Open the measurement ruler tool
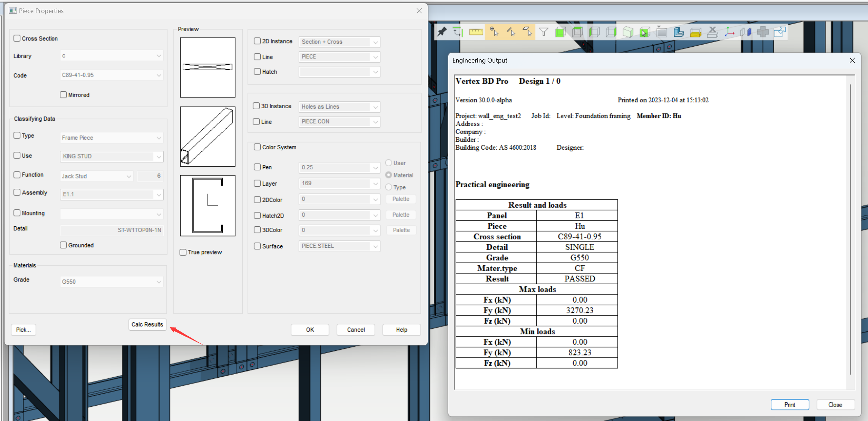The image size is (868, 421). [x=476, y=32]
